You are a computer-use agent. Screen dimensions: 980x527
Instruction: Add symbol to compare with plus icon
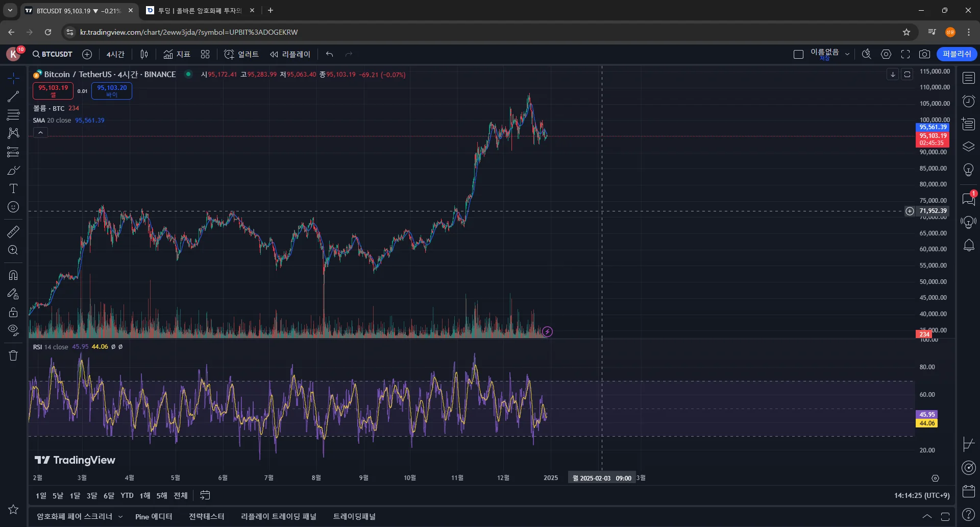[87, 54]
